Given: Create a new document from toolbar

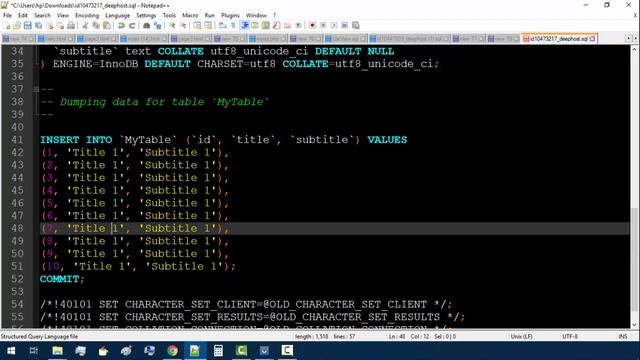Looking at the screenshot, I should [x=6, y=25].
